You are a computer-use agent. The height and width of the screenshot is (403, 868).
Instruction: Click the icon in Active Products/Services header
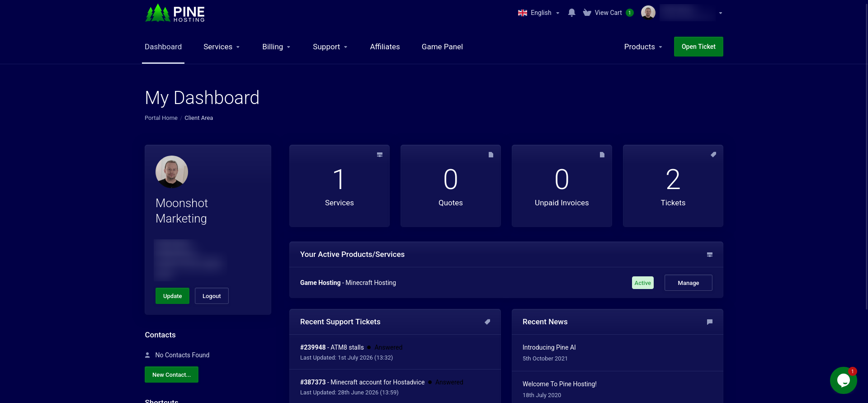[x=710, y=255]
